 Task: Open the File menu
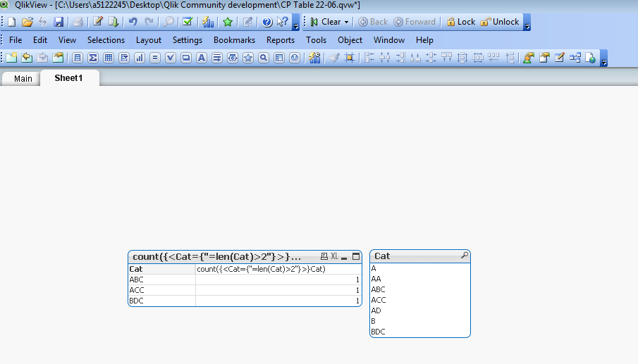coord(16,40)
